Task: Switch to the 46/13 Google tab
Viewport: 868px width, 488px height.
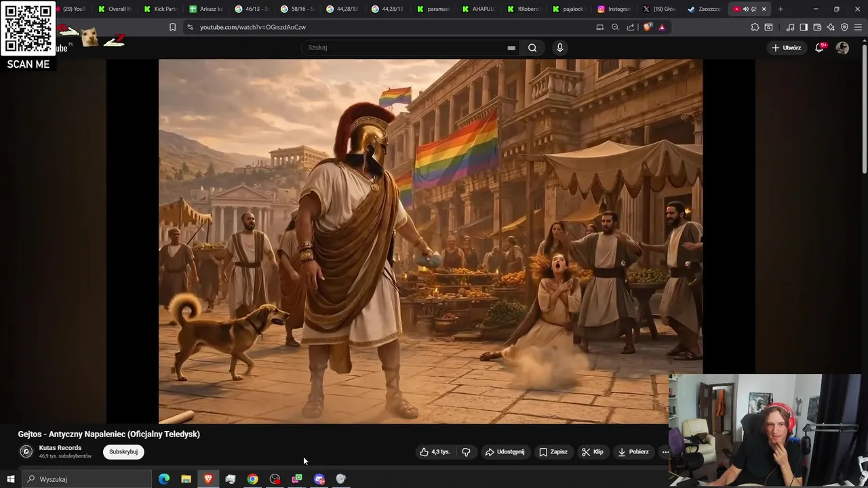Action: [252, 9]
